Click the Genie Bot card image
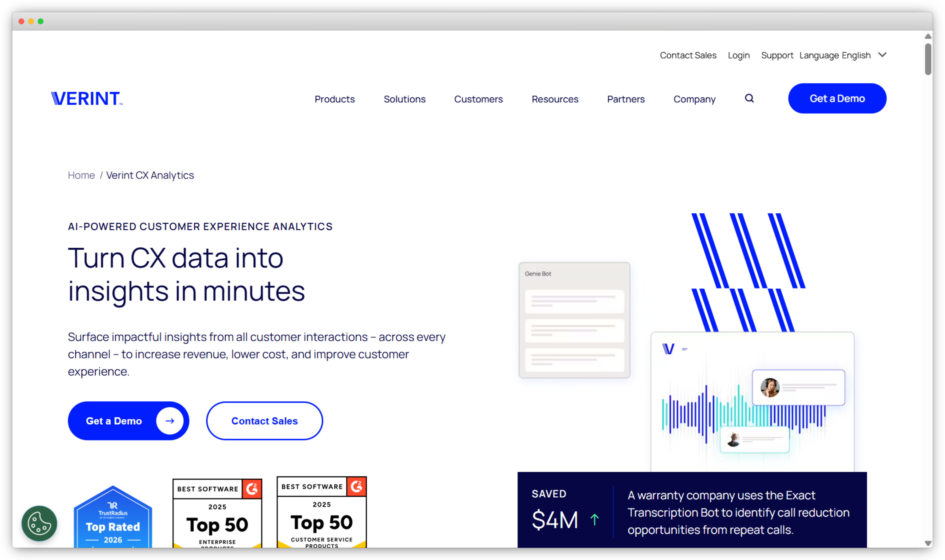This screenshot has width=945, height=560. click(574, 320)
